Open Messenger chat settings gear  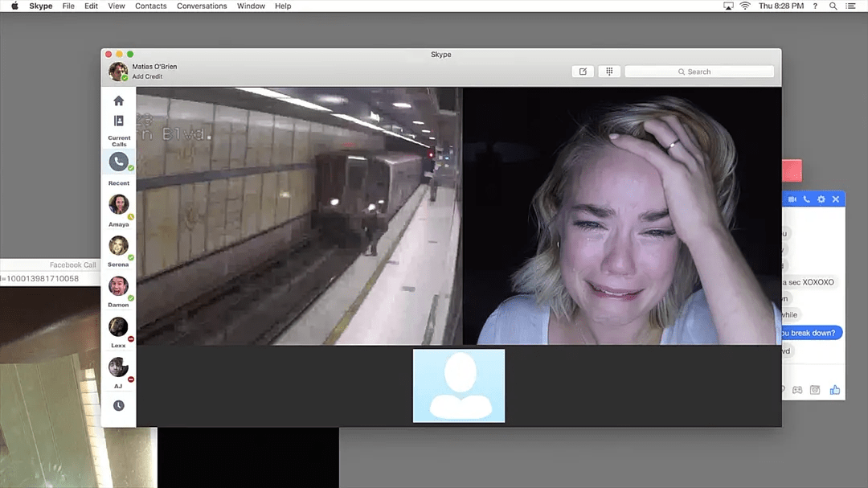821,199
